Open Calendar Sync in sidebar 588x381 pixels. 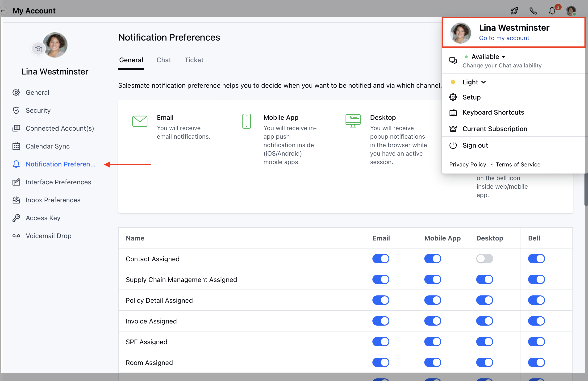(48, 146)
